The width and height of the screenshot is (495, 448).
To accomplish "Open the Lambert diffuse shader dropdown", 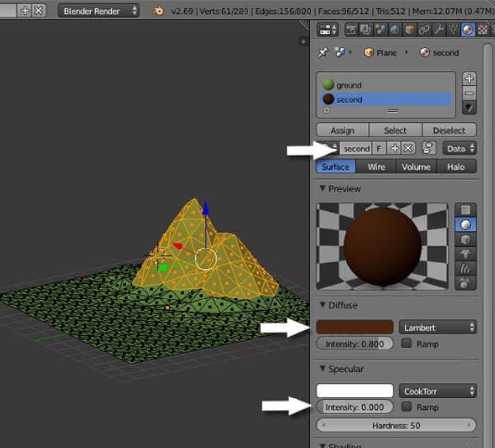I will pos(438,327).
